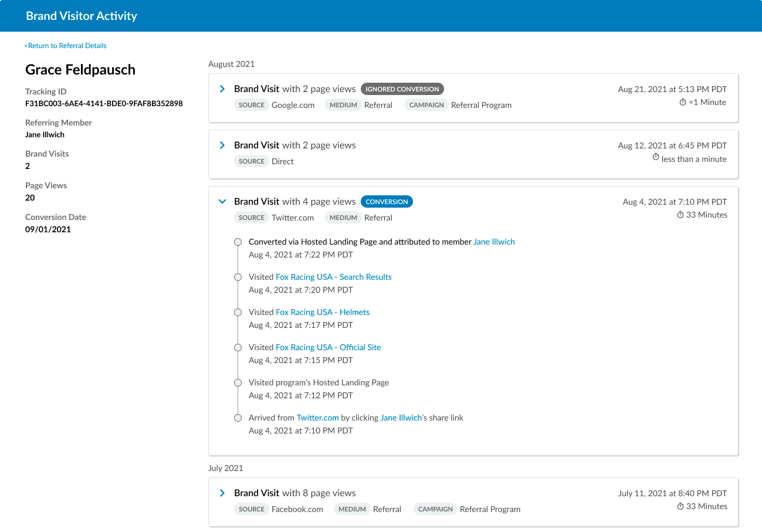Click Brand Visit with 8 page views title
The image size is (762, 532).
[x=295, y=493]
